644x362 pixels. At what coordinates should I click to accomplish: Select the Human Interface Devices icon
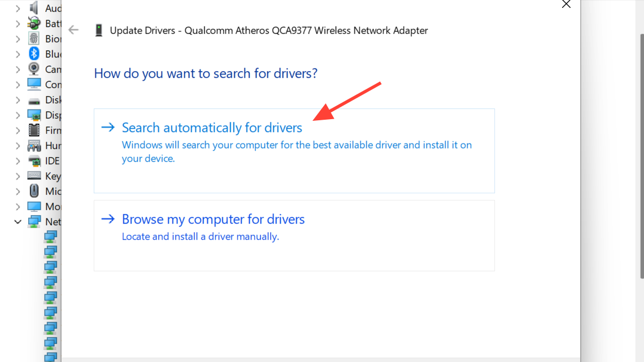point(34,146)
